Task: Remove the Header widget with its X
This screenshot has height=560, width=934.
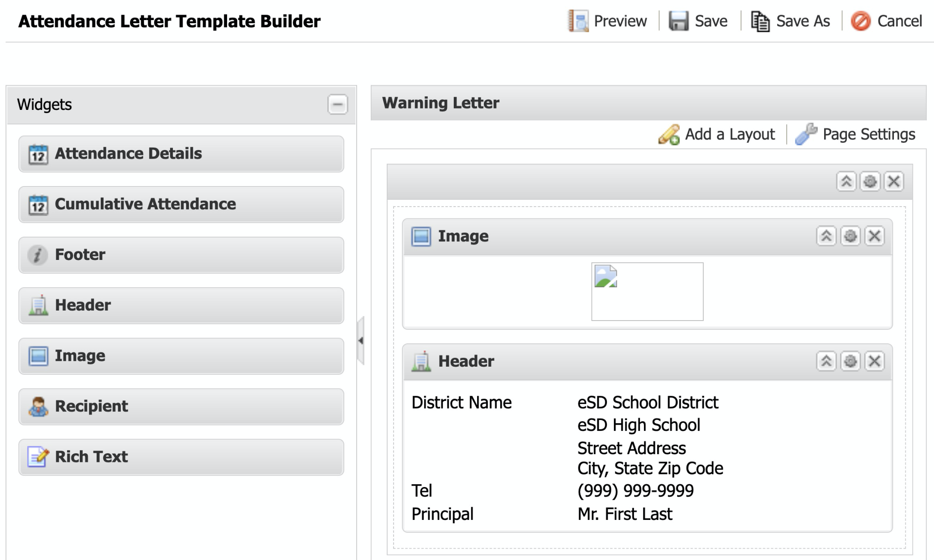Action: [874, 361]
